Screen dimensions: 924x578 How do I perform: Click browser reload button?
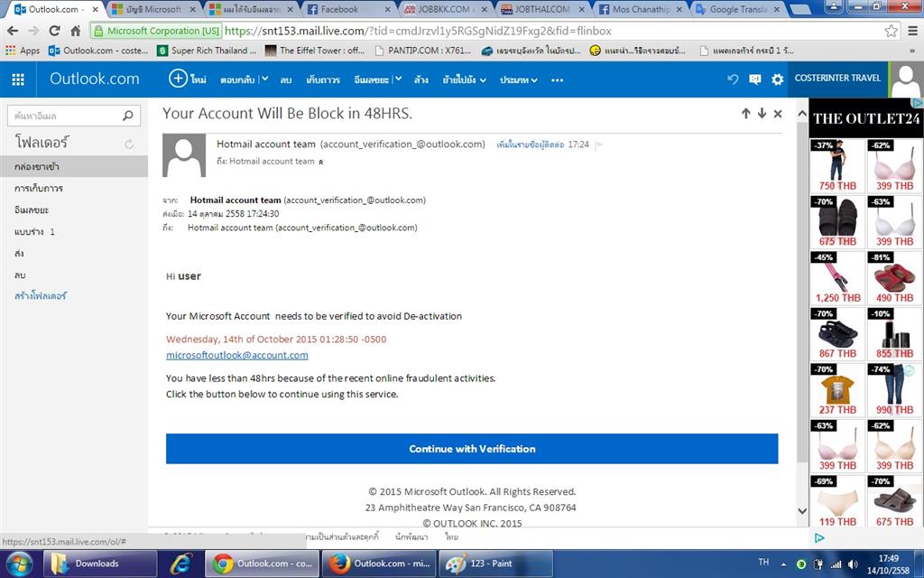54,31
